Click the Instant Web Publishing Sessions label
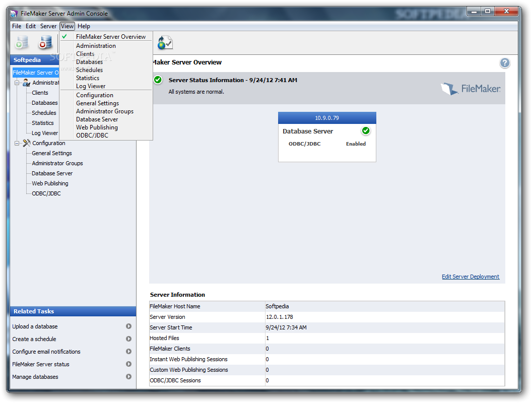Image resolution: width=532 pixels, height=403 pixels. point(188,359)
